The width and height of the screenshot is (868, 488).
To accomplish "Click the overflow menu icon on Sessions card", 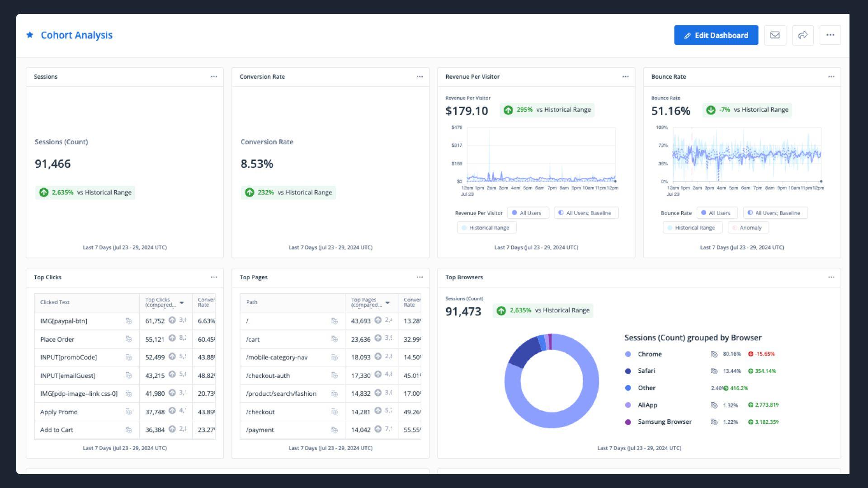I will tap(214, 76).
